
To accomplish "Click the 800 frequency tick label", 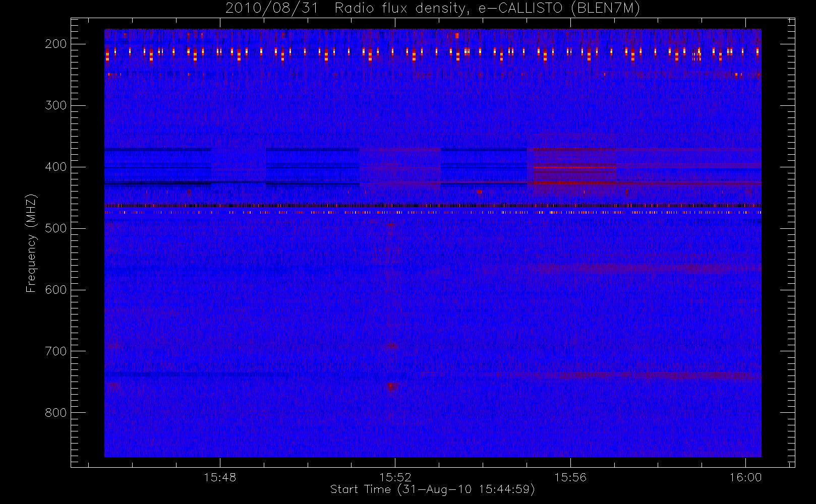I will tap(56, 413).
